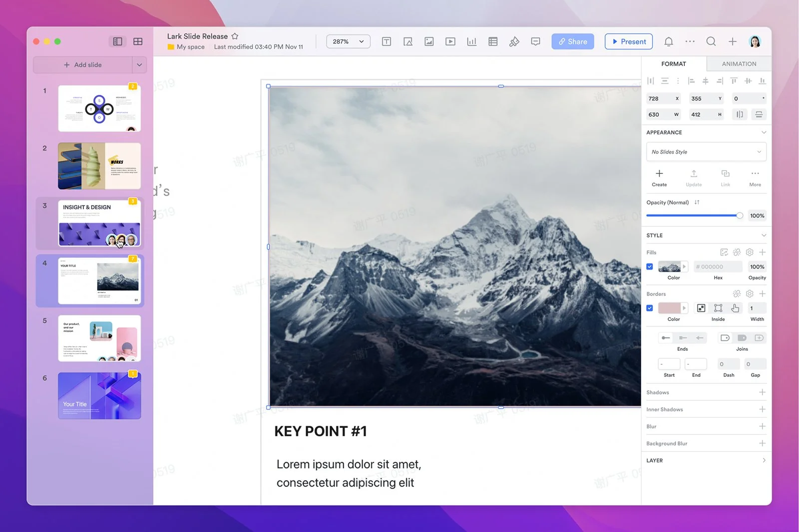799x532 pixels.
Task: Insert an image using the toolbar icon
Action: [429, 41]
